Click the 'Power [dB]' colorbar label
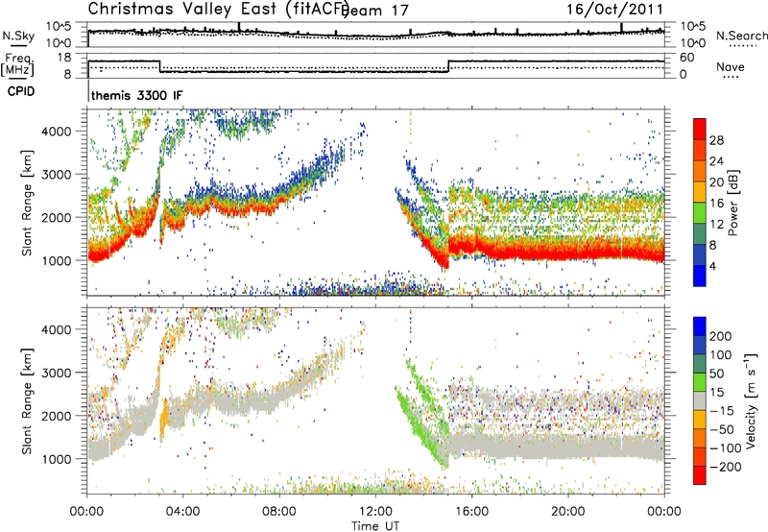The width and height of the screenshot is (768, 532). pyautogui.click(x=733, y=203)
